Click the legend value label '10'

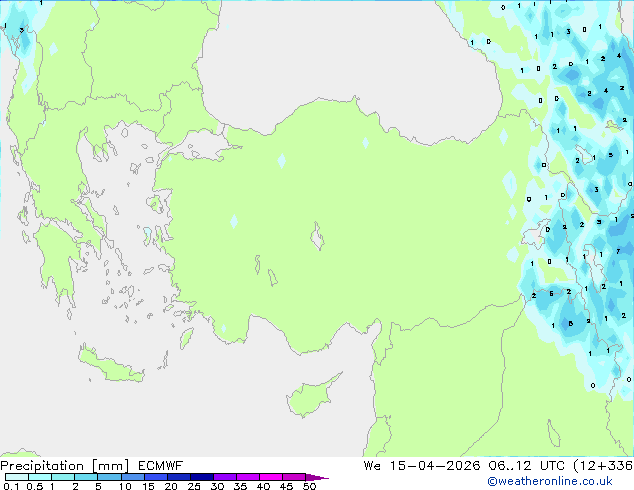125,486
